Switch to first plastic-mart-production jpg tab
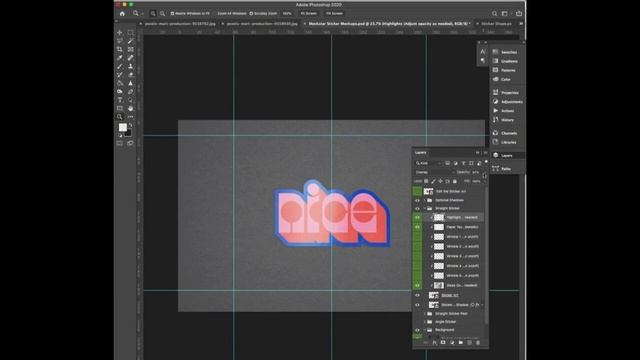Viewport: 640px width, 360px height. pos(180,24)
